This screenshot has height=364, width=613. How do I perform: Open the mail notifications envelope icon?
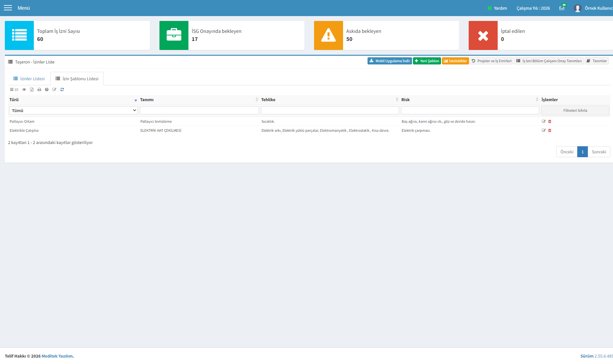(562, 8)
